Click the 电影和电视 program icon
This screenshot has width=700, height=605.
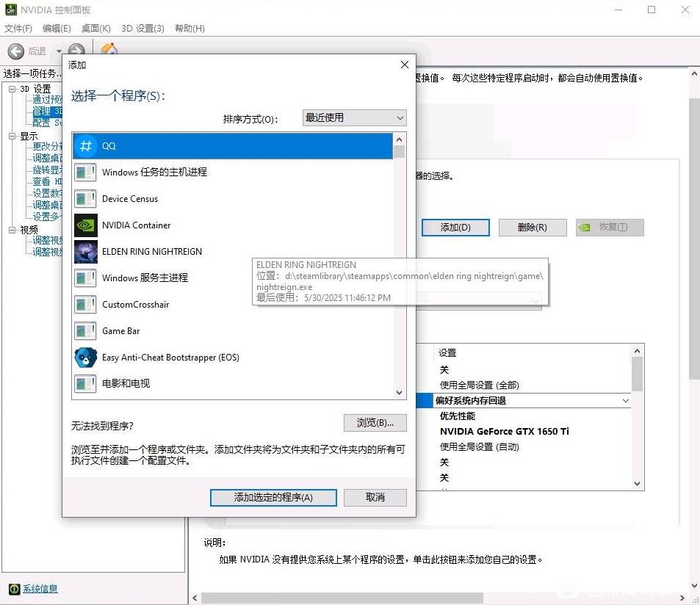pyautogui.click(x=85, y=384)
